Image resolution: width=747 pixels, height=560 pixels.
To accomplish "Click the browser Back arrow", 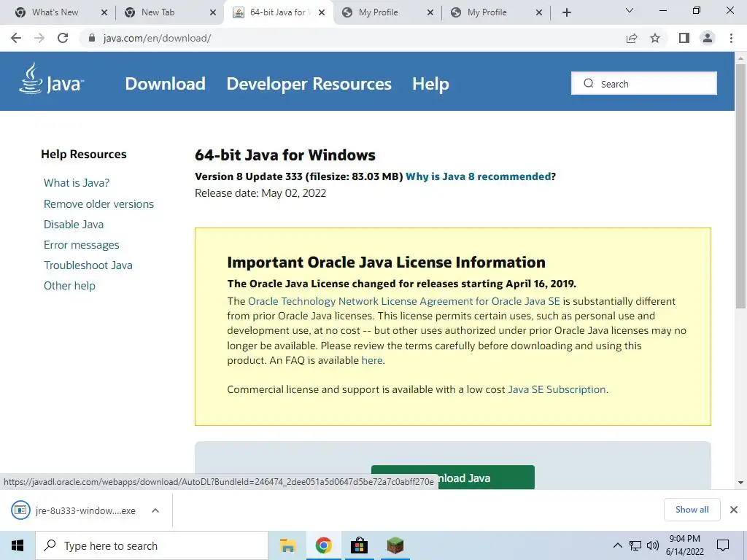I will (x=16, y=38).
